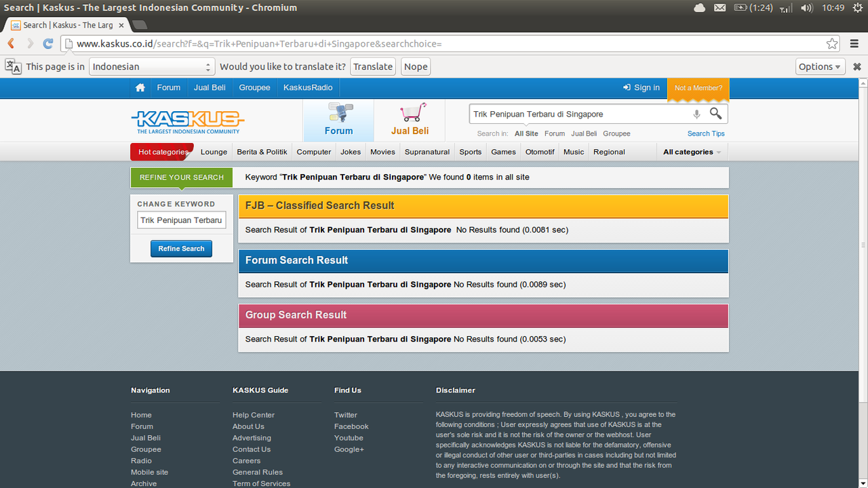The image size is (868, 488).
Task: Open KaskusRadio in the top navigation
Action: tap(308, 87)
